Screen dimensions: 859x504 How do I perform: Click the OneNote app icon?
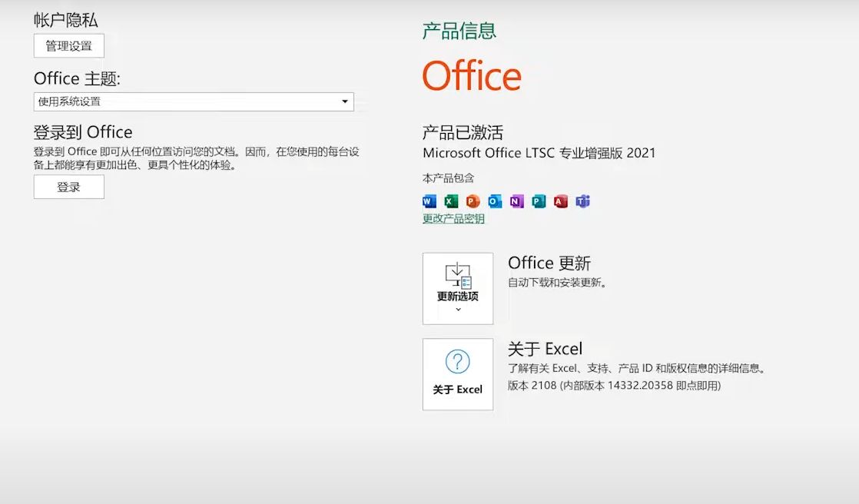(x=517, y=201)
